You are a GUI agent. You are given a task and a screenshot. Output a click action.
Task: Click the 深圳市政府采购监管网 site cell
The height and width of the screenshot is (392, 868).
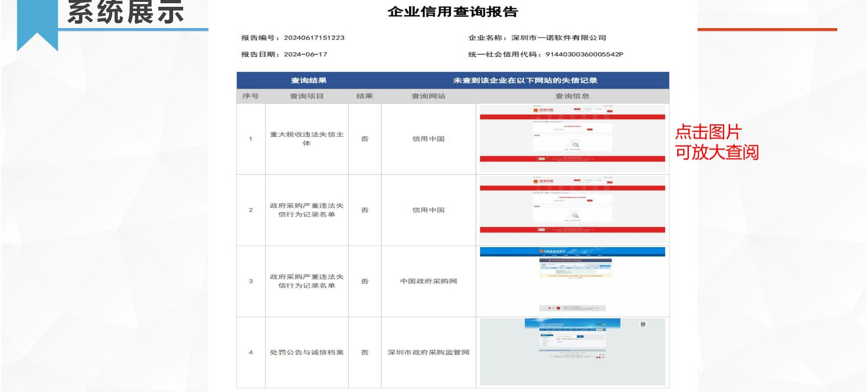(429, 352)
